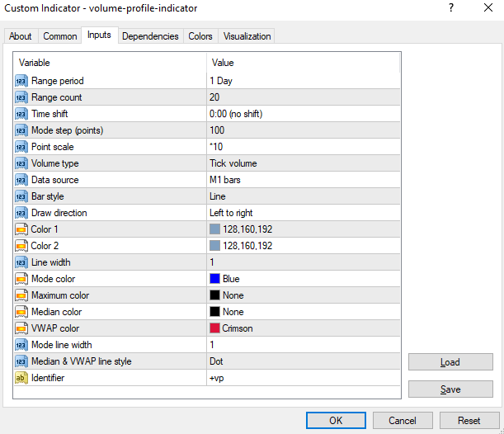Image resolution: width=504 pixels, height=434 pixels.
Task: Click the icon beside Mode line width
Action: 21,345
